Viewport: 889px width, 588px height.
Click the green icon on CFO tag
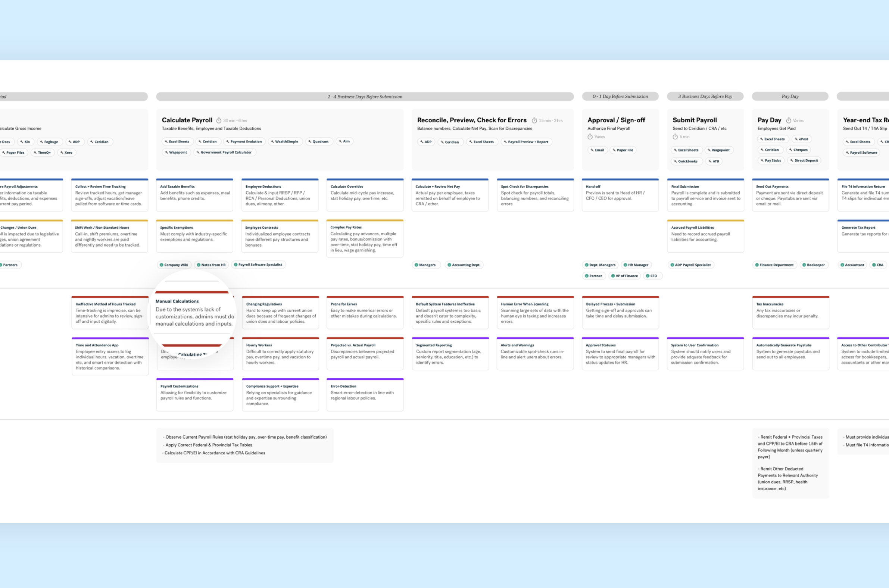point(648,276)
